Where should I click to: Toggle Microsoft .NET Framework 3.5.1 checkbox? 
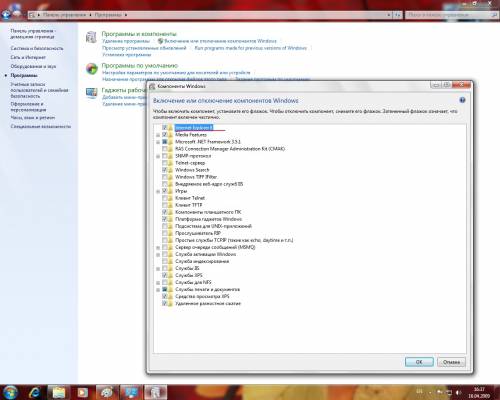[165, 142]
